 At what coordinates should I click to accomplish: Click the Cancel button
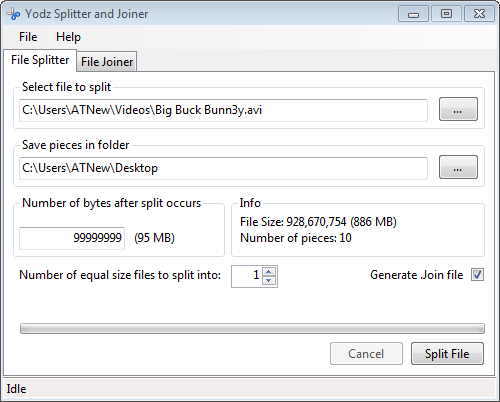[366, 354]
